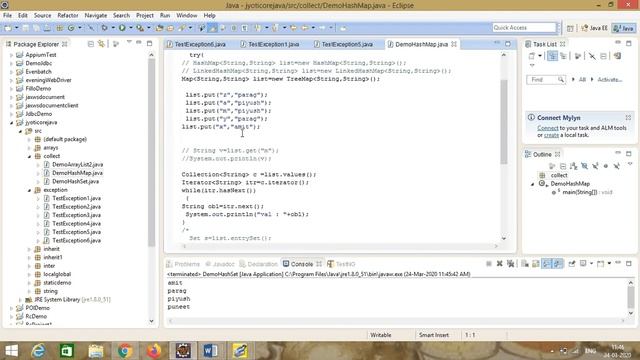Image resolution: width=640 pixels, height=360 pixels.
Task: Toggle Categorized presentation in Task List
Action: [x=552, y=56]
